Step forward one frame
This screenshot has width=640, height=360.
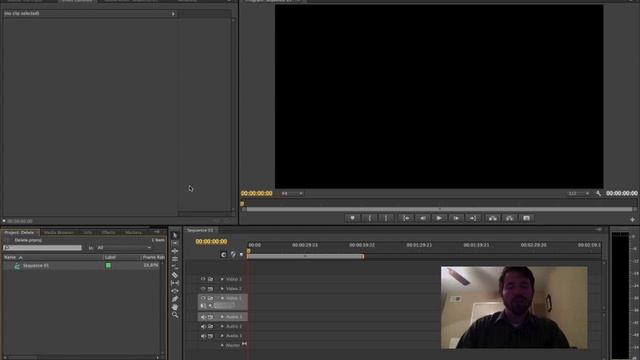coord(456,218)
